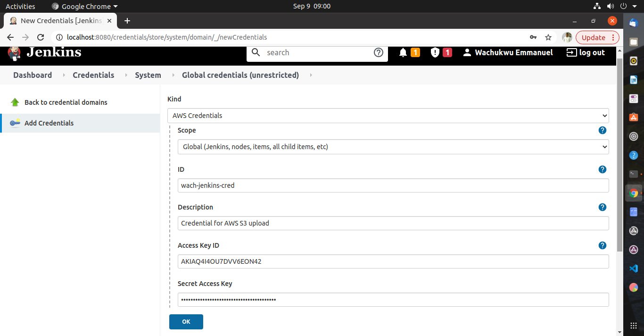Image resolution: width=644 pixels, height=336 pixels.
Task: Bookmark this page with star icon
Action: [x=548, y=37]
